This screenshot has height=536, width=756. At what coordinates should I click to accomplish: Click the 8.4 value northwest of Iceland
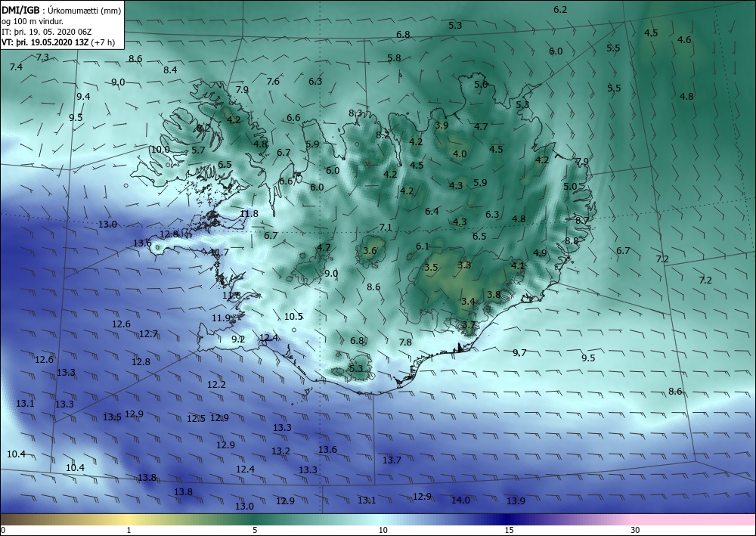coord(170,70)
